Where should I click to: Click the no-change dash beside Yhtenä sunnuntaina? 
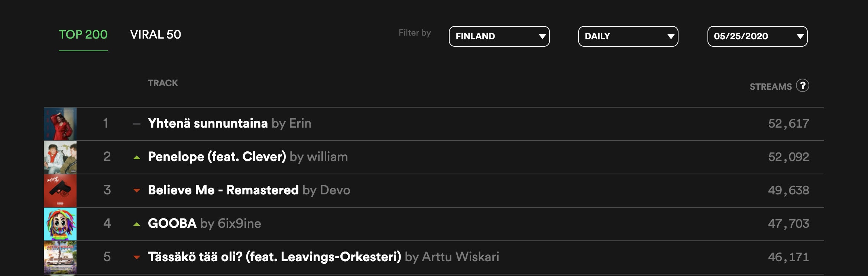coord(137,124)
